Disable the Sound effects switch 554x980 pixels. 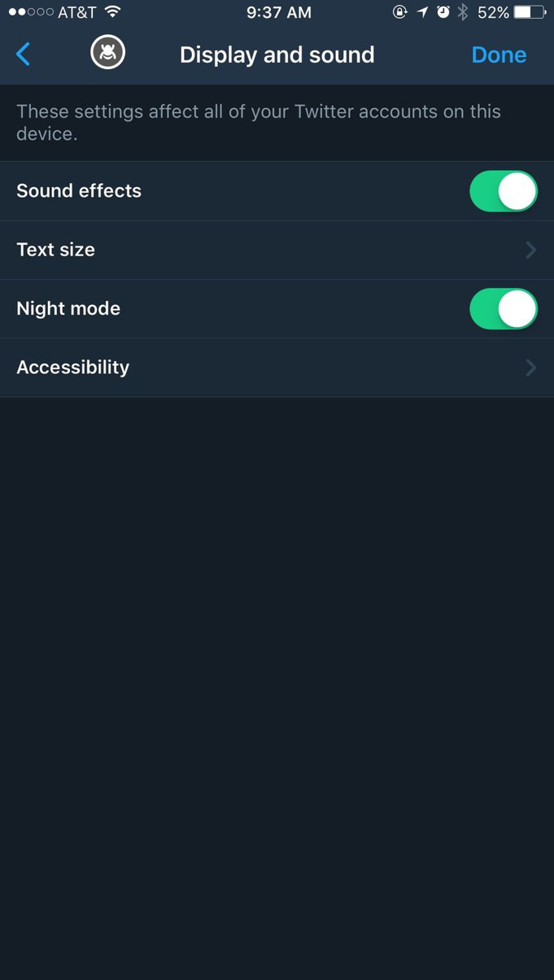point(504,191)
